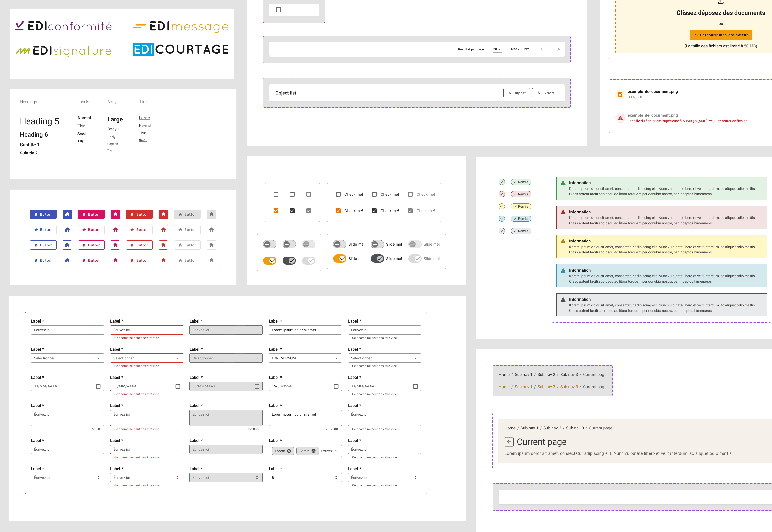Click red stepper arrows in error number field
This screenshot has width=772, height=532.
pyautogui.click(x=177, y=478)
